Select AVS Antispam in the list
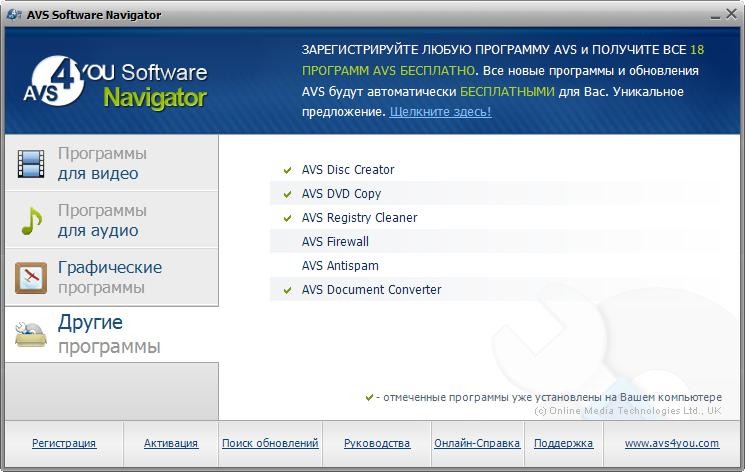This screenshot has width=745, height=472. 340,266
